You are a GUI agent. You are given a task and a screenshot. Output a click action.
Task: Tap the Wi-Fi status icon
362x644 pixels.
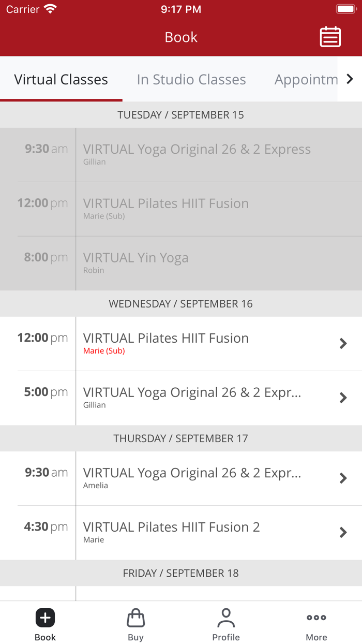point(50,8)
